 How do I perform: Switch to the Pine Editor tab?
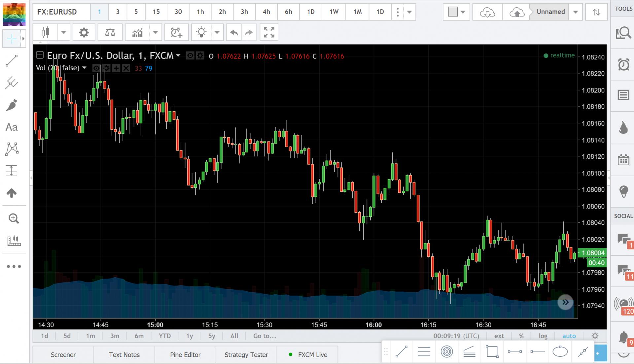(x=185, y=355)
